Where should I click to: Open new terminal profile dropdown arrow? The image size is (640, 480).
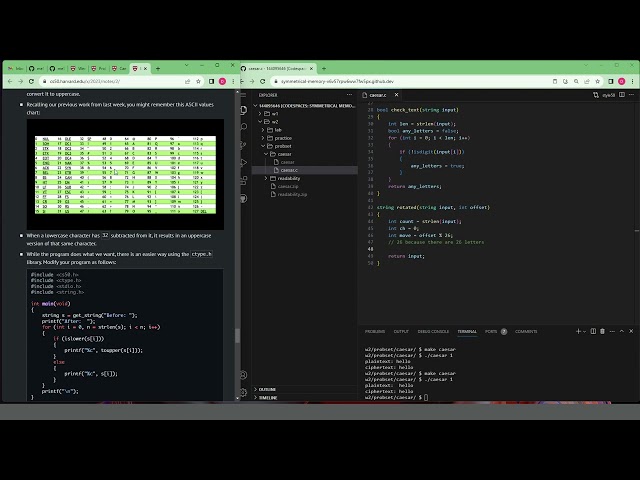(x=584, y=331)
